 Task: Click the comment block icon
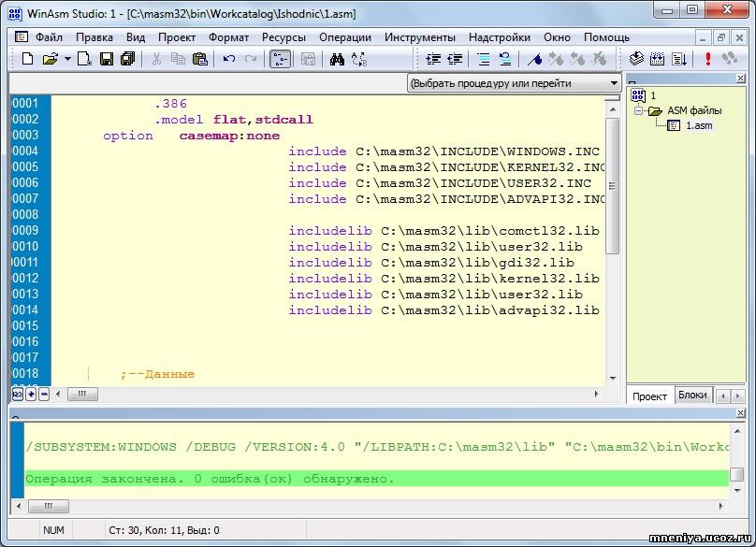[x=483, y=59]
